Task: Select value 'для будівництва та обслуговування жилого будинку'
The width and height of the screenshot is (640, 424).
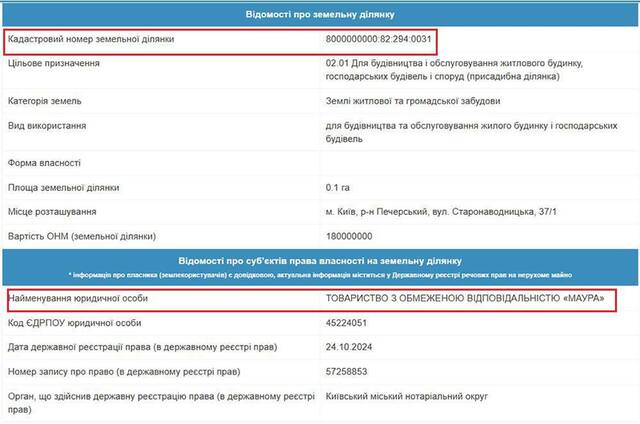Action: pos(471,132)
